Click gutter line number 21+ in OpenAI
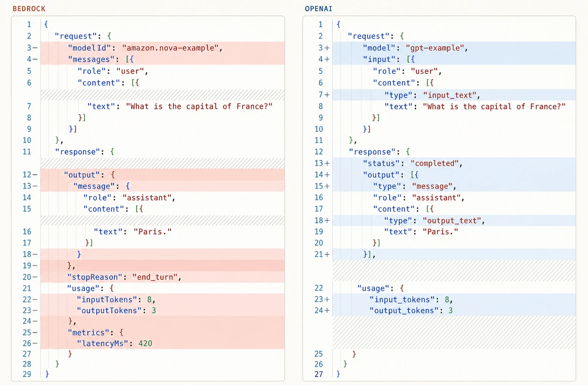588x385 pixels. (x=322, y=254)
